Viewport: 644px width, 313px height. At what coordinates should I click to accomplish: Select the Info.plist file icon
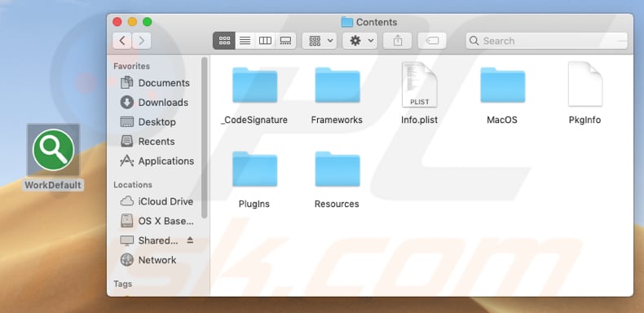[x=419, y=84]
